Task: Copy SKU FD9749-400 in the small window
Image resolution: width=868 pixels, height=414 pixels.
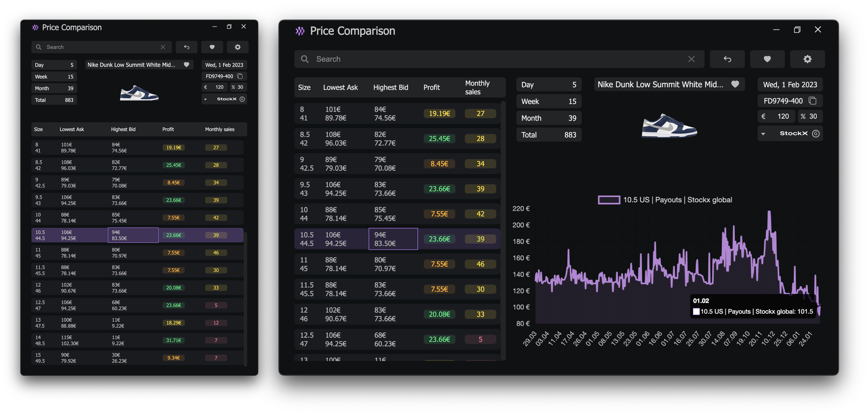Action: click(240, 76)
